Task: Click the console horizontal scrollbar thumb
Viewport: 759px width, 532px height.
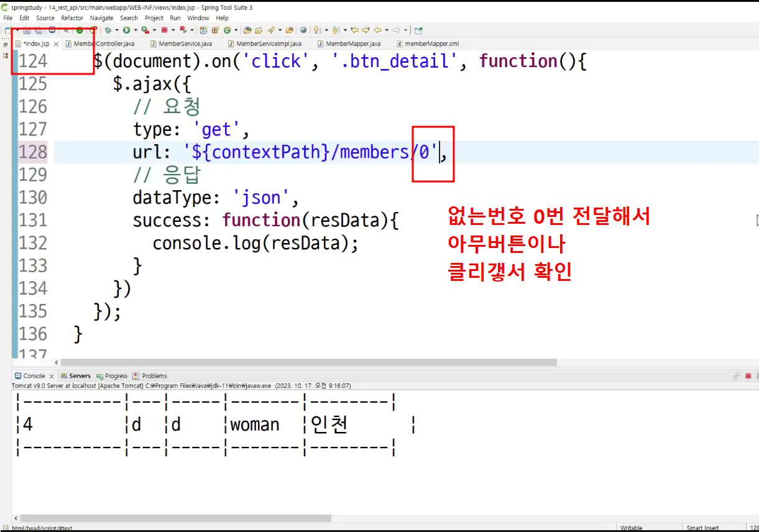Action: click(177, 518)
